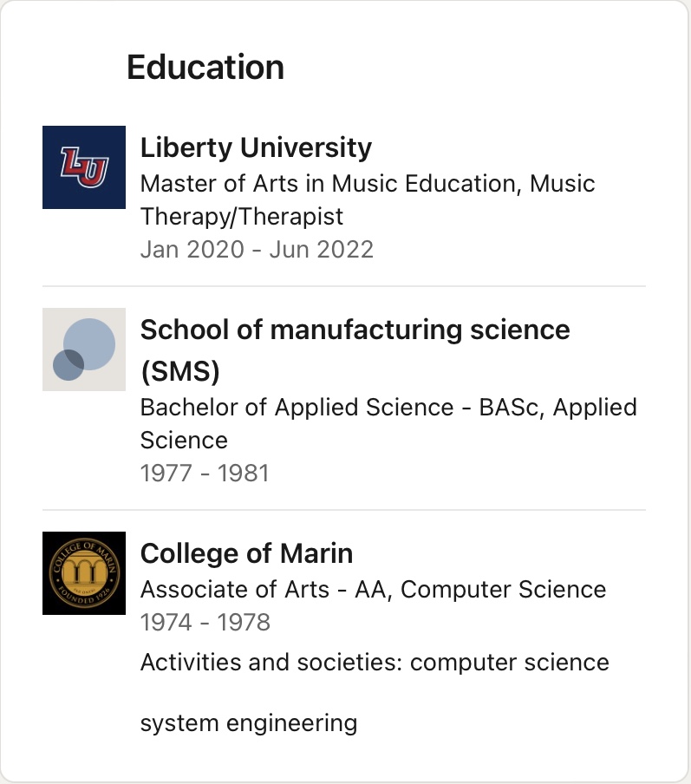The image size is (691, 784).
Task: Click the (SMS) abbreviation in school name
Action: [180, 371]
